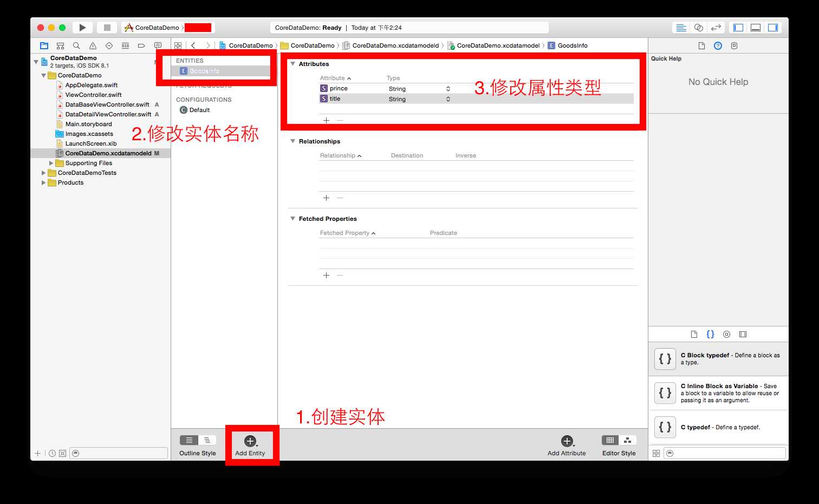Add a new attribute with plus
The width and height of the screenshot is (819, 504).
tap(326, 120)
